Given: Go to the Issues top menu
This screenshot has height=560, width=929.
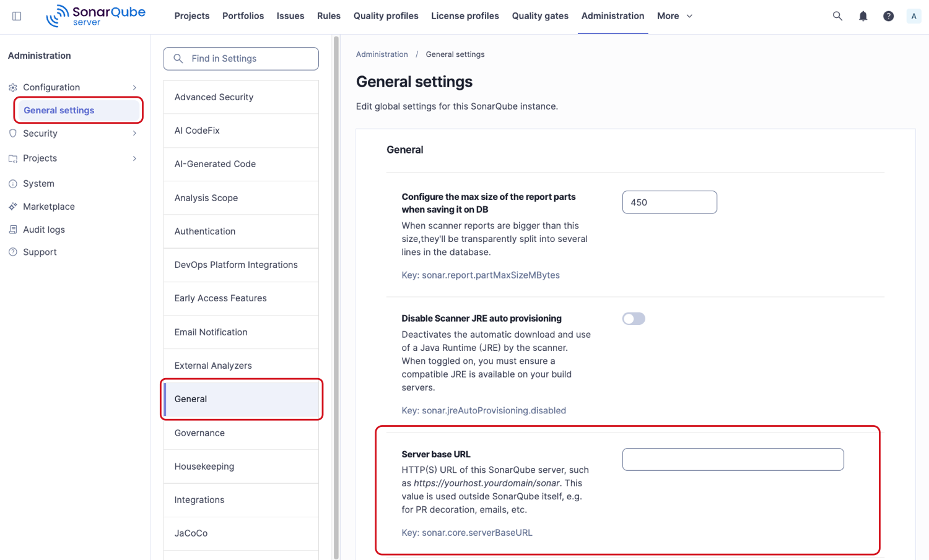Looking at the screenshot, I should point(290,16).
